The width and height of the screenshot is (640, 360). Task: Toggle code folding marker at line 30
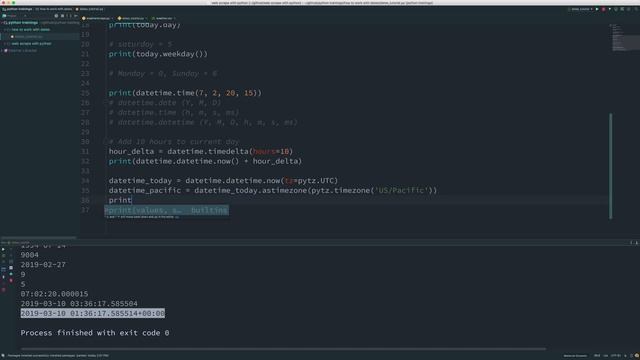(105, 142)
